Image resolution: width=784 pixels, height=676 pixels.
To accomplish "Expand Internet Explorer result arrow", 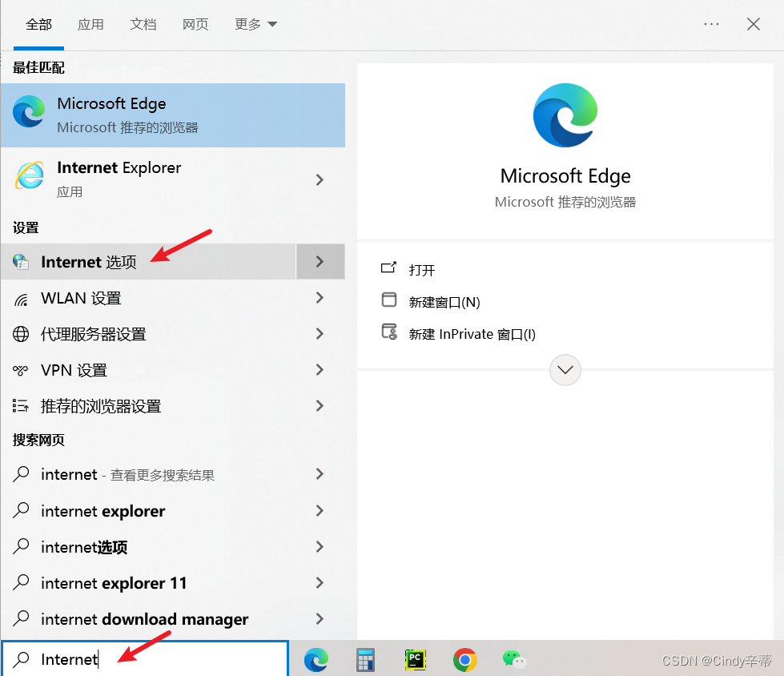I will (320, 179).
